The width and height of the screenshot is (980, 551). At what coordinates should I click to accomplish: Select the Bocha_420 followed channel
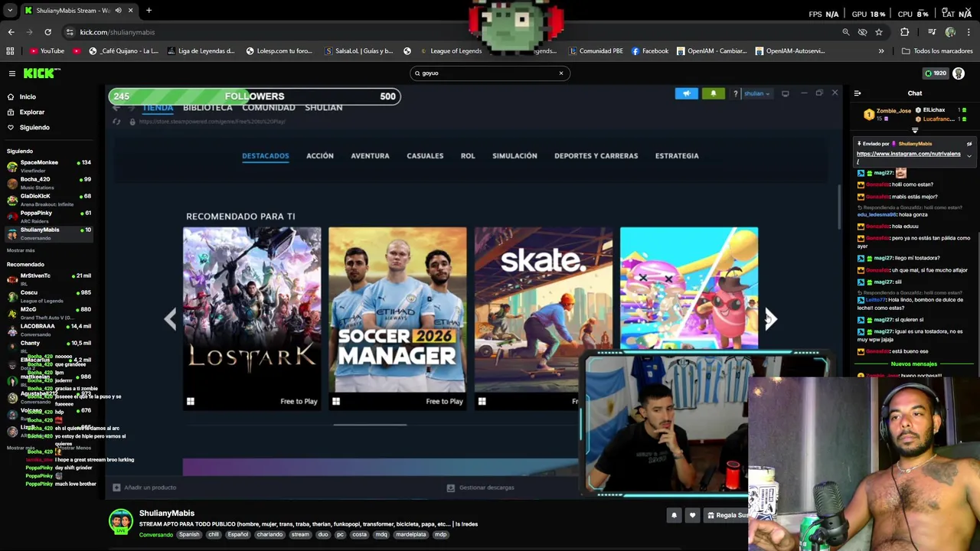coord(47,182)
